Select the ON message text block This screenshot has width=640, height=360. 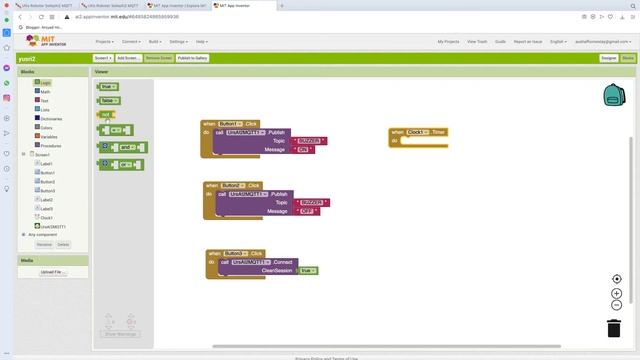[x=303, y=150]
